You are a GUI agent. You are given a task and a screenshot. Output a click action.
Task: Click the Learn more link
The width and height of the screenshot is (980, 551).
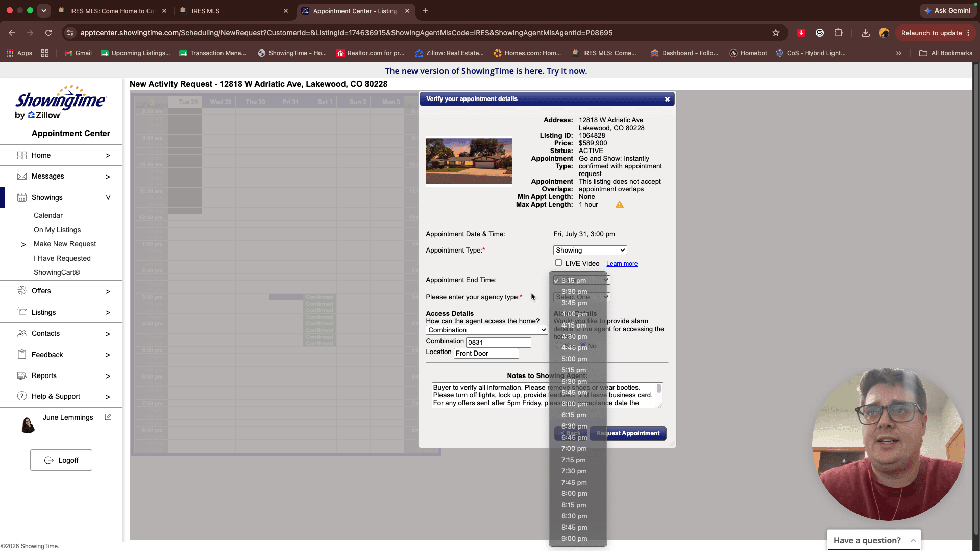(622, 264)
